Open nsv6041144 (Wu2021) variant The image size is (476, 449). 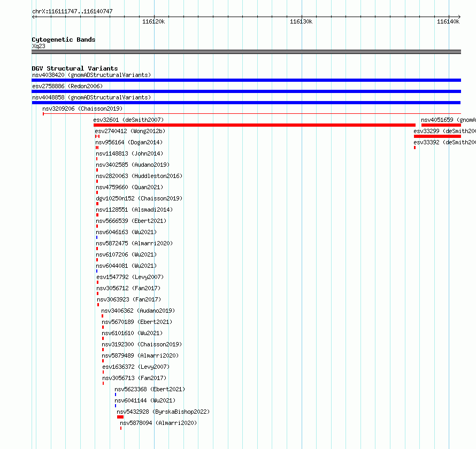tap(145, 400)
